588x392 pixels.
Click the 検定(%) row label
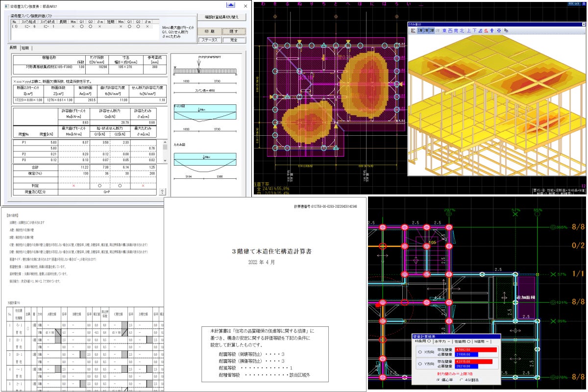coord(35,173)
